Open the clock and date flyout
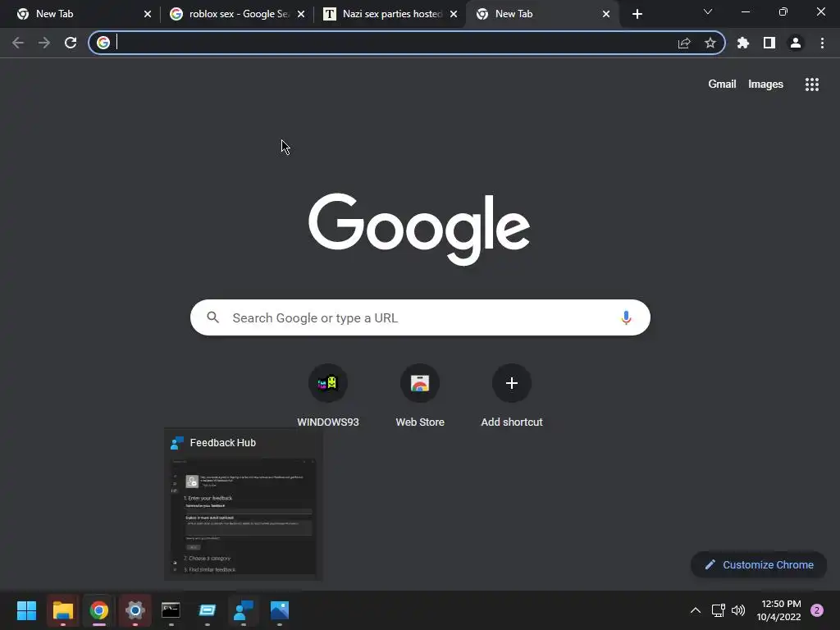 (x=778, y=610)
